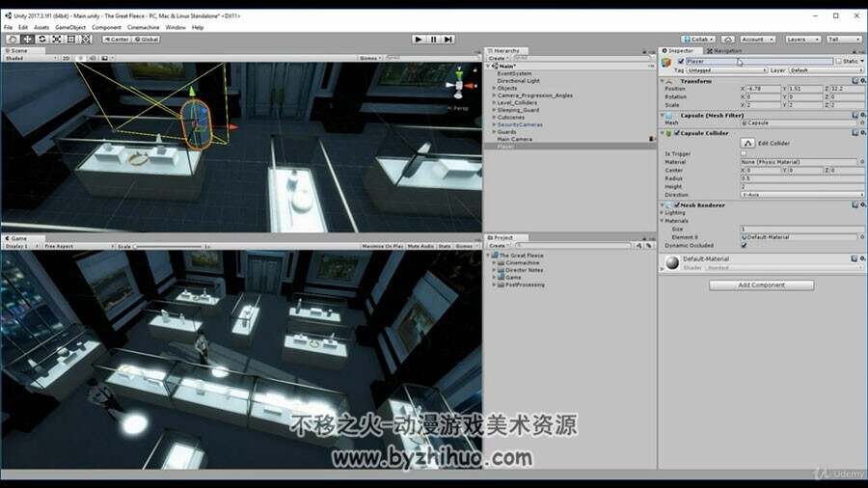
Task: Open the Account dropdown
Action: [x=757, y=40]
